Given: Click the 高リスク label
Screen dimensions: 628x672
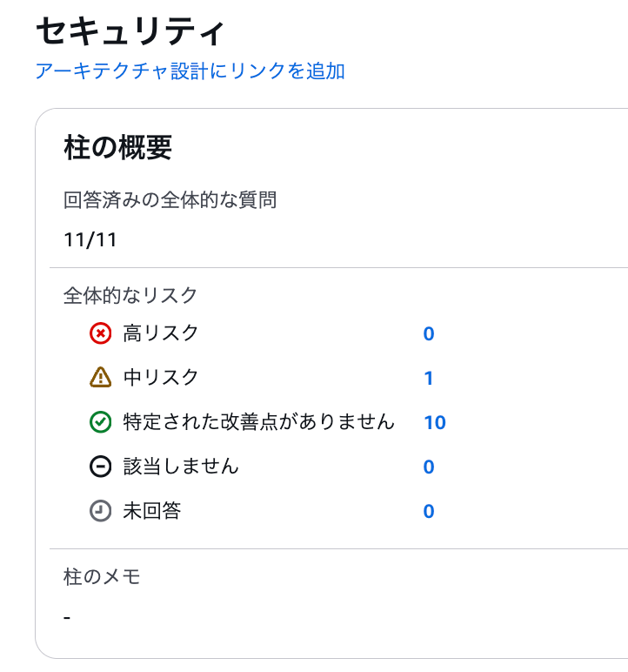Looking at the screenshot, I should coord(161,333).
